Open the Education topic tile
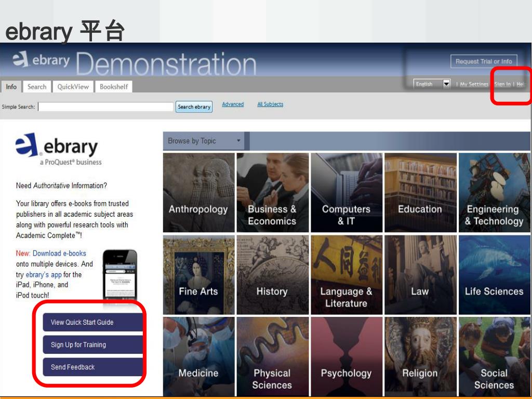The image size is (532, 399). (x=420, y=192)
